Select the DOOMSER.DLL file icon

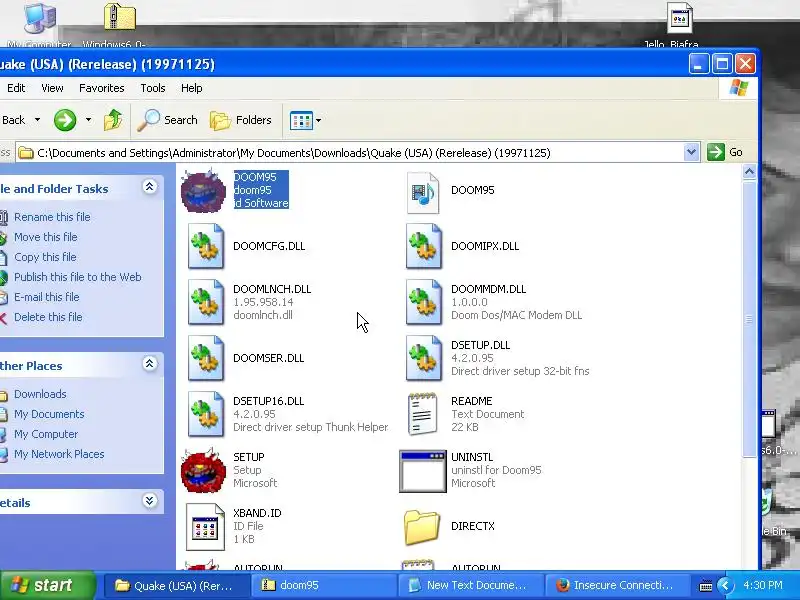point(206,359)
